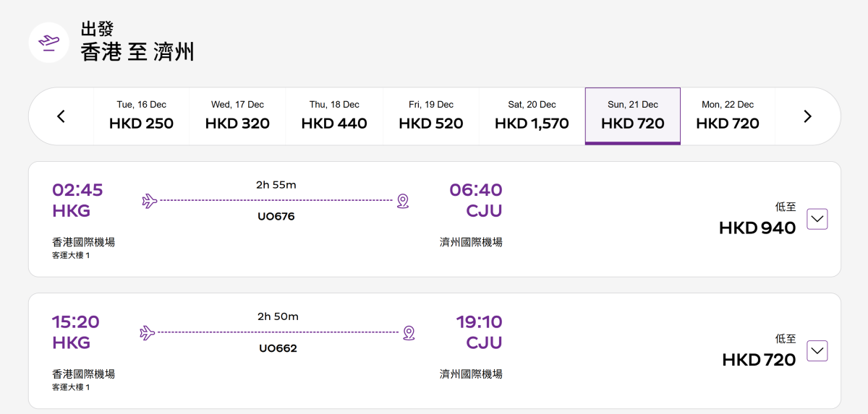
Task: Click the HKD 940 lowest price
Action: pos(757,228)
